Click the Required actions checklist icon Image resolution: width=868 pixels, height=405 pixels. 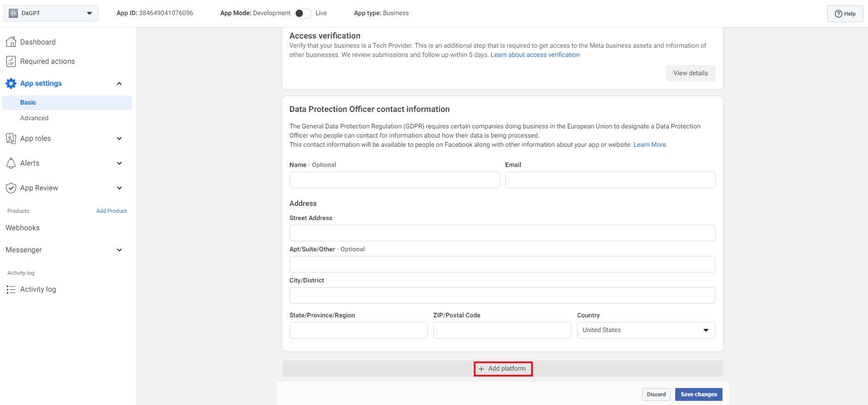click(x=11, y=61)
